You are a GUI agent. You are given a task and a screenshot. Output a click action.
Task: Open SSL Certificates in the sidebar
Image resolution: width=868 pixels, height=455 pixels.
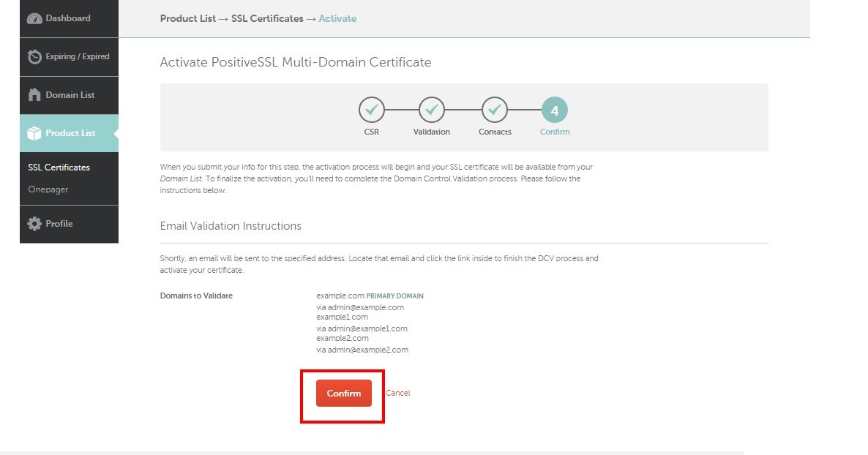pyautogui.click(x=57, y=168)
